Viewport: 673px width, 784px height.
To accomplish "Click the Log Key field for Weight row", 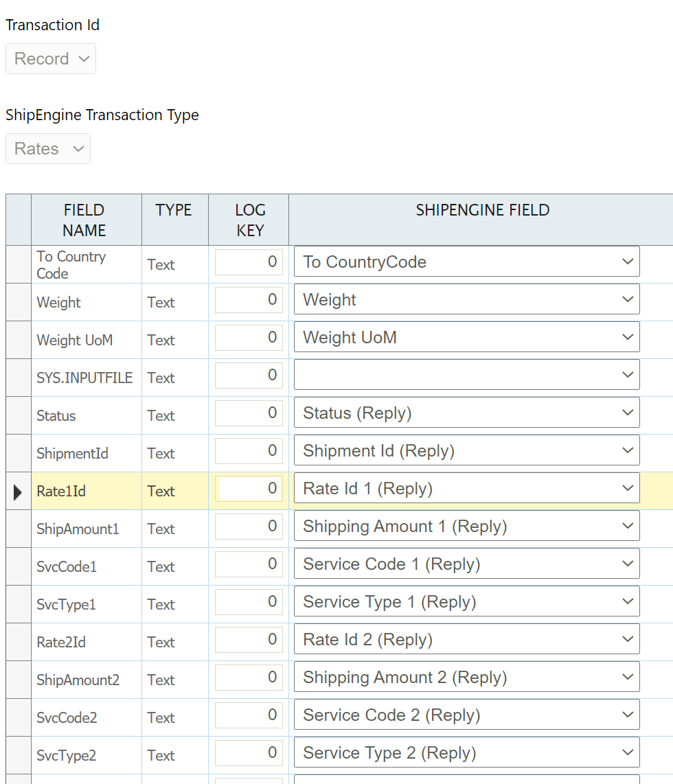I will coord(249,299).
